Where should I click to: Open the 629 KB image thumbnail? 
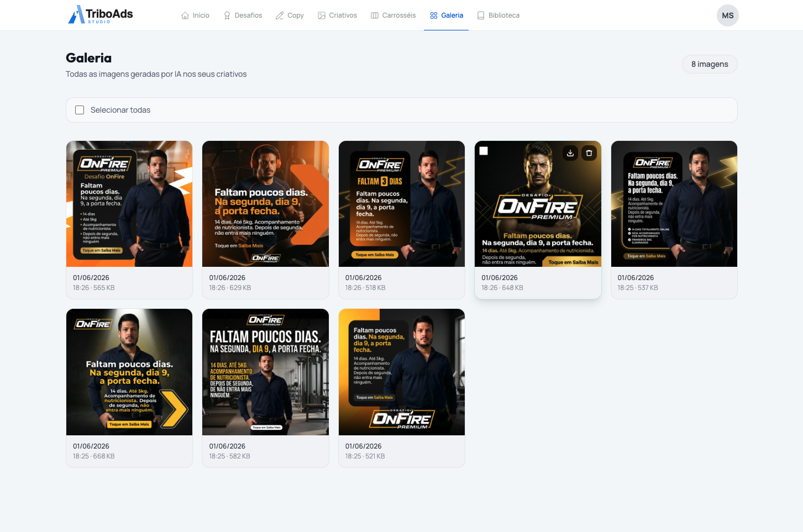pos(265,204)
